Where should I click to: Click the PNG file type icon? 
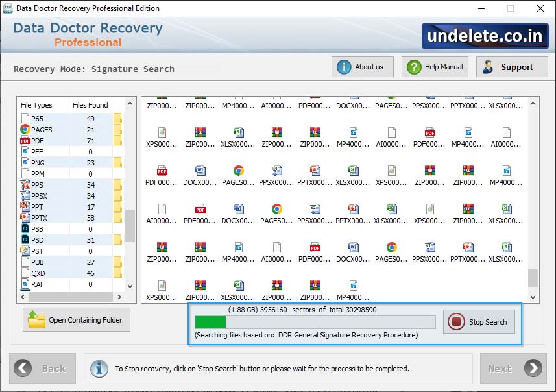(x=26, y=162)
